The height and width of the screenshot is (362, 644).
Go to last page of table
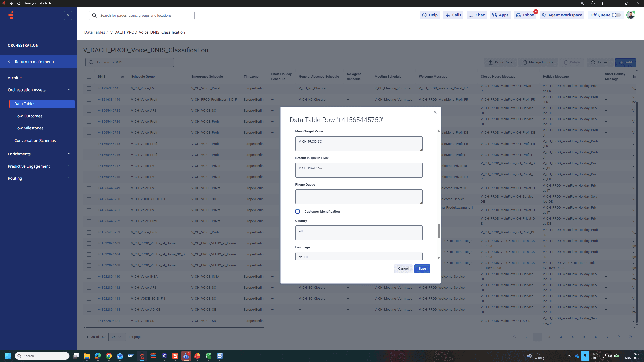coord(630,337)
